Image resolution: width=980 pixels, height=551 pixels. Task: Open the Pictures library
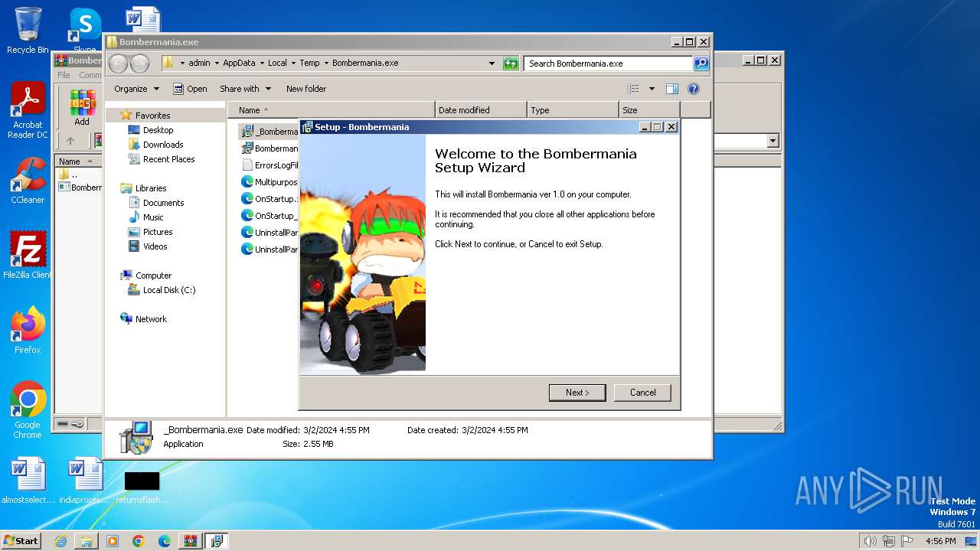click(158, 232)
